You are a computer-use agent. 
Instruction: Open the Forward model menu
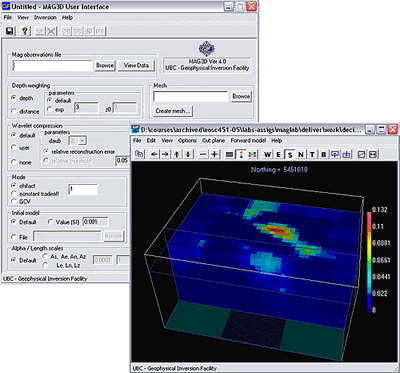(x=248, y=141)
